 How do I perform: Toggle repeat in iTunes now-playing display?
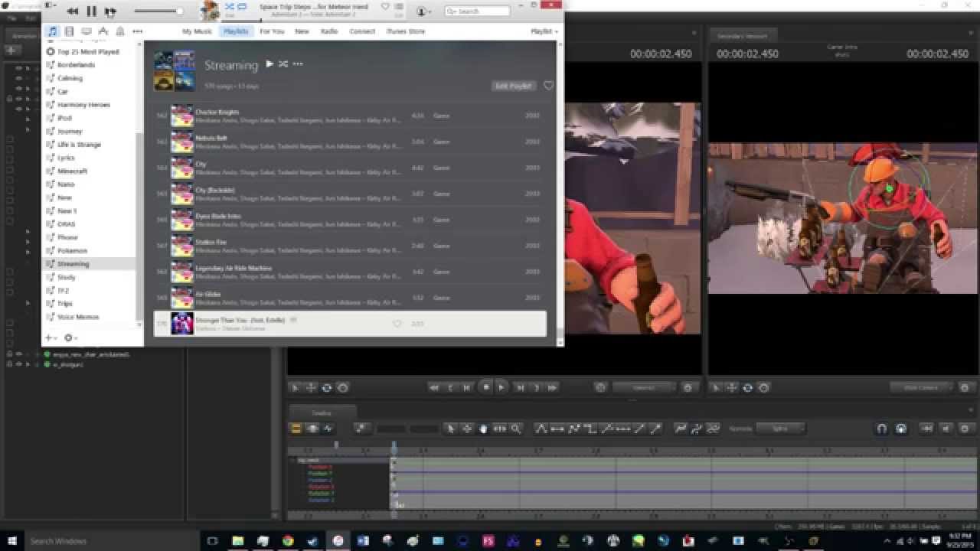coord(242,6)
